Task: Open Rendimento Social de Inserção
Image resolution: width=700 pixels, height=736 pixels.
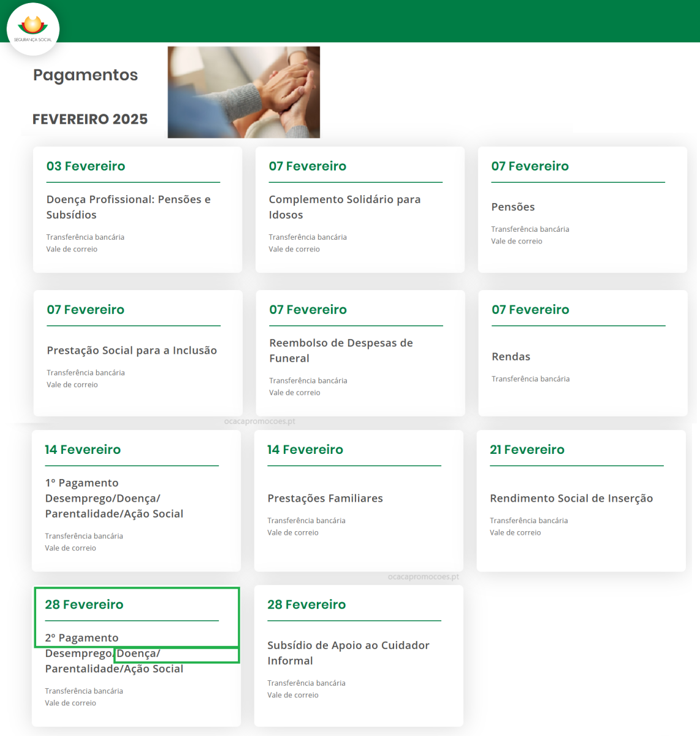Action: point(571,499)
